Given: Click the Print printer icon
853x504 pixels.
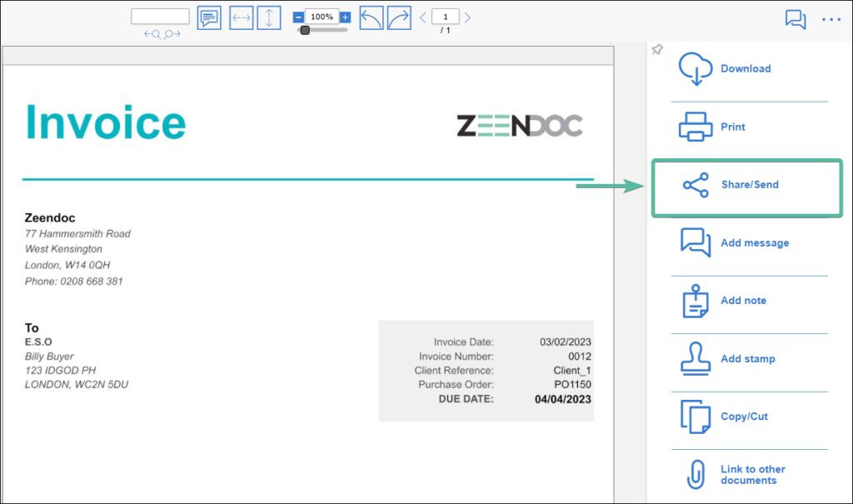Looking at the screenshot, I should (x=696, y=127).
